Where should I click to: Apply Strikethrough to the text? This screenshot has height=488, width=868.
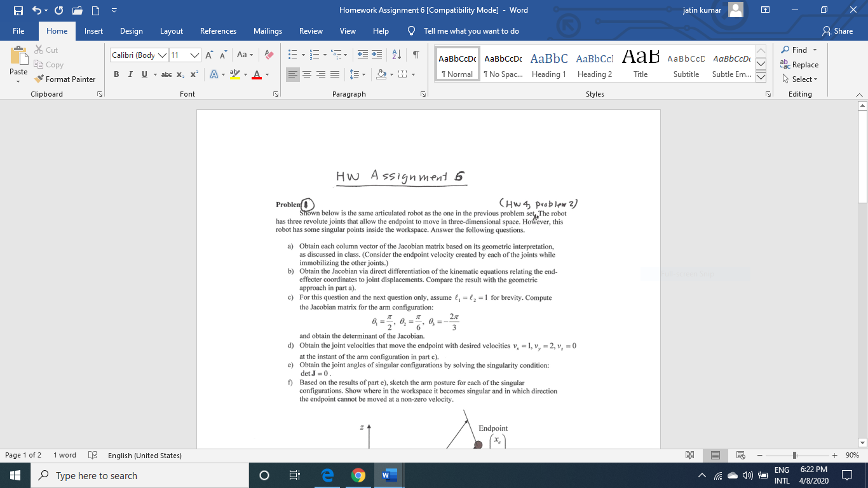point(165,74)
